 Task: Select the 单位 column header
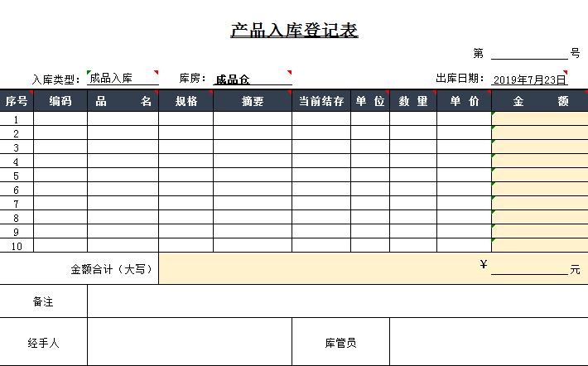(370, 101)
